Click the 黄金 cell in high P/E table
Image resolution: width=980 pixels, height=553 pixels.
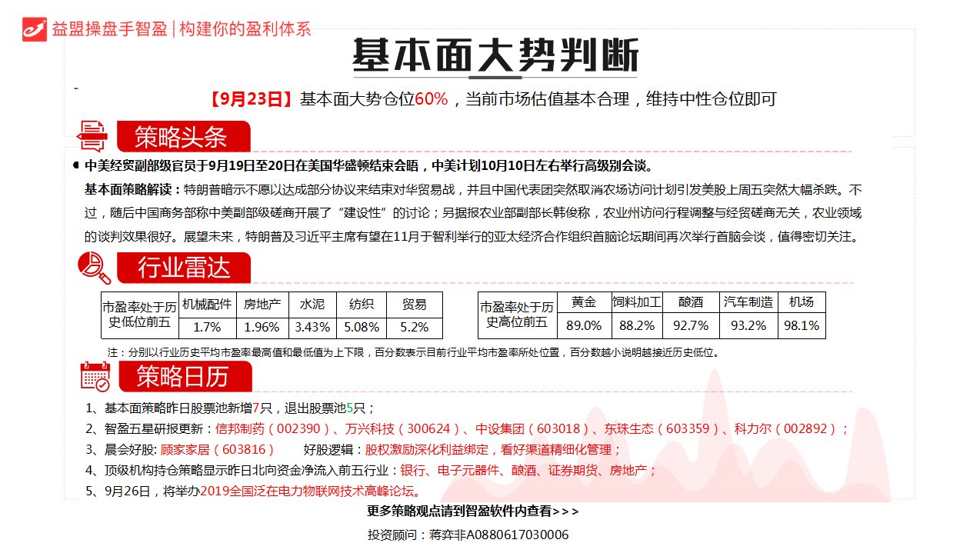coord(584,302)
